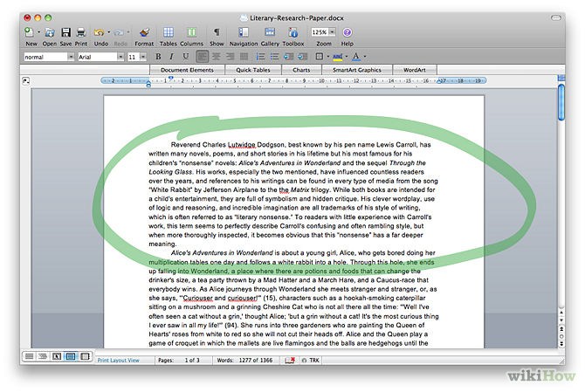Image resolution: width=585 pixels, height=392 pixels.
Task: Toggle bold formatting
Action: click(158, 57)
